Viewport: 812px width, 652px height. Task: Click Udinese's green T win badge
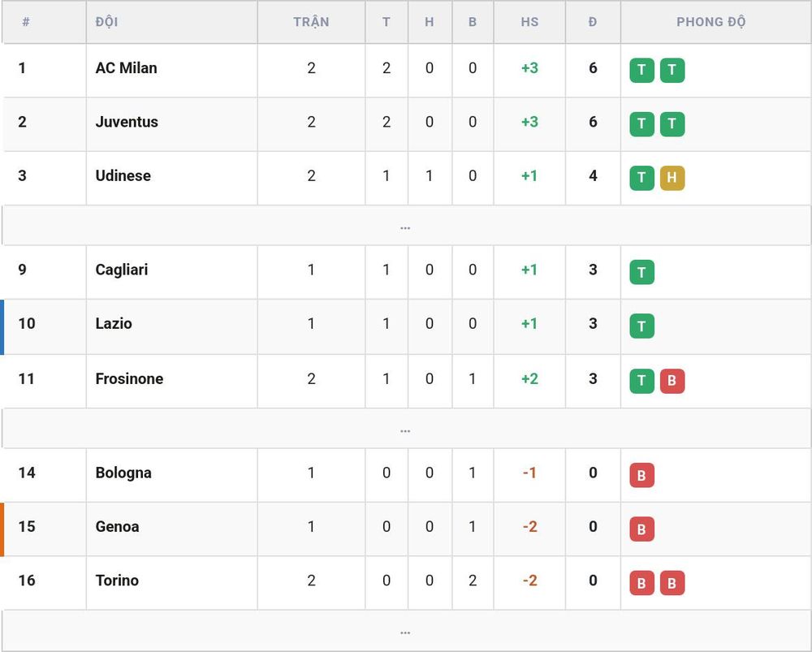pos(641,178)
